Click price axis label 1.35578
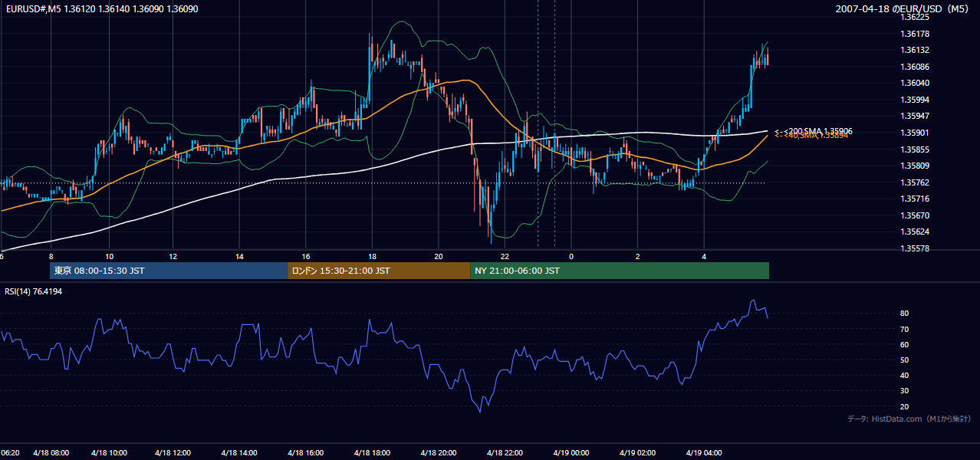Screen dimensions: 980x460 point(914,248)
